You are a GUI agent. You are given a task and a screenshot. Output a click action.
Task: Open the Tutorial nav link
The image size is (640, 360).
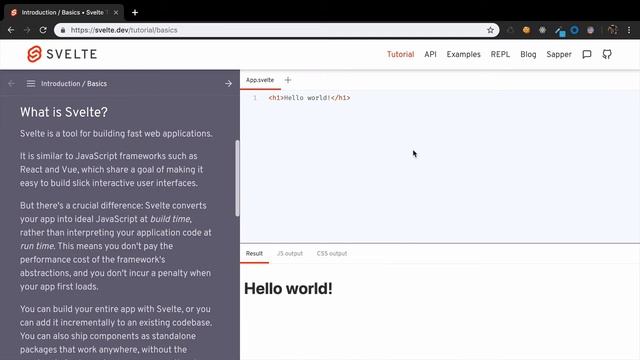coord(400,54)
